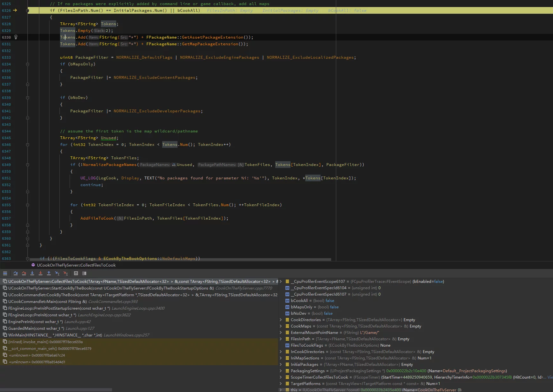Click the blue Run to Cursor icon
The width and height of the screenshot is (553, 392).
(57, 273)
